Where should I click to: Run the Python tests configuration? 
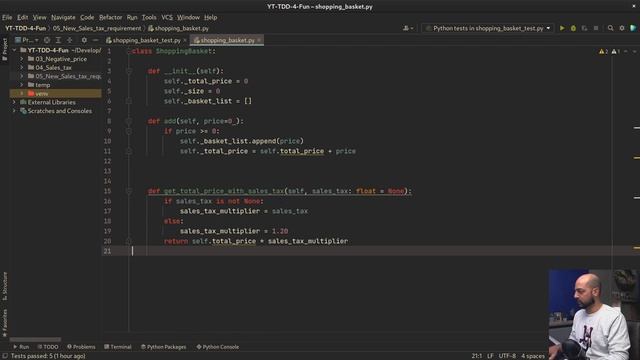tap(562, 28)
